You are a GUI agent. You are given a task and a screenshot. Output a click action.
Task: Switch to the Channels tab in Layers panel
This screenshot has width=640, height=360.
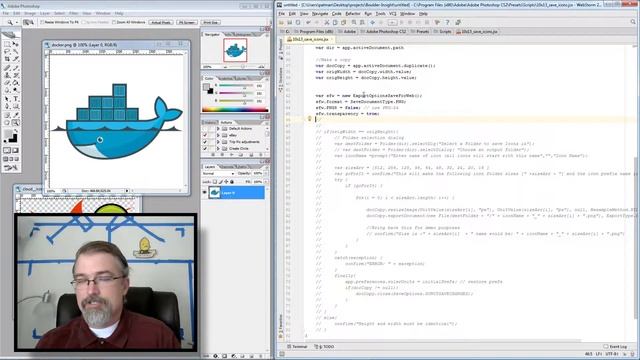(x=226, y=167)
